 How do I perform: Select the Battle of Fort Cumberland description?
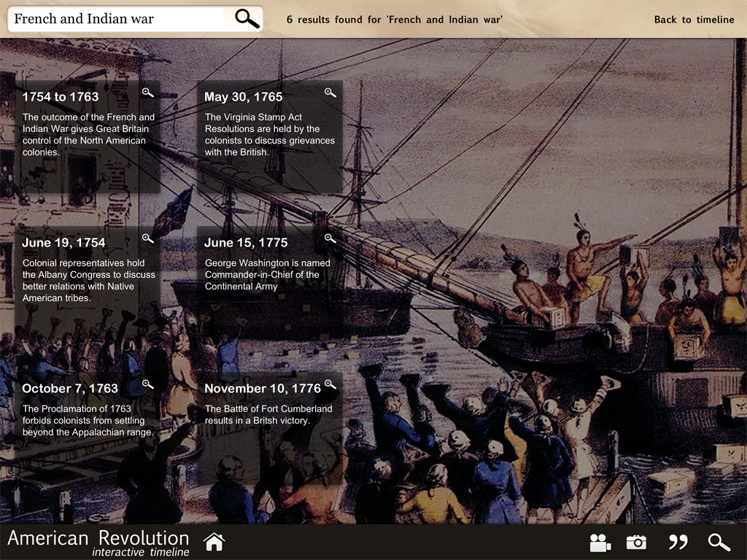[x=268, y=414]
